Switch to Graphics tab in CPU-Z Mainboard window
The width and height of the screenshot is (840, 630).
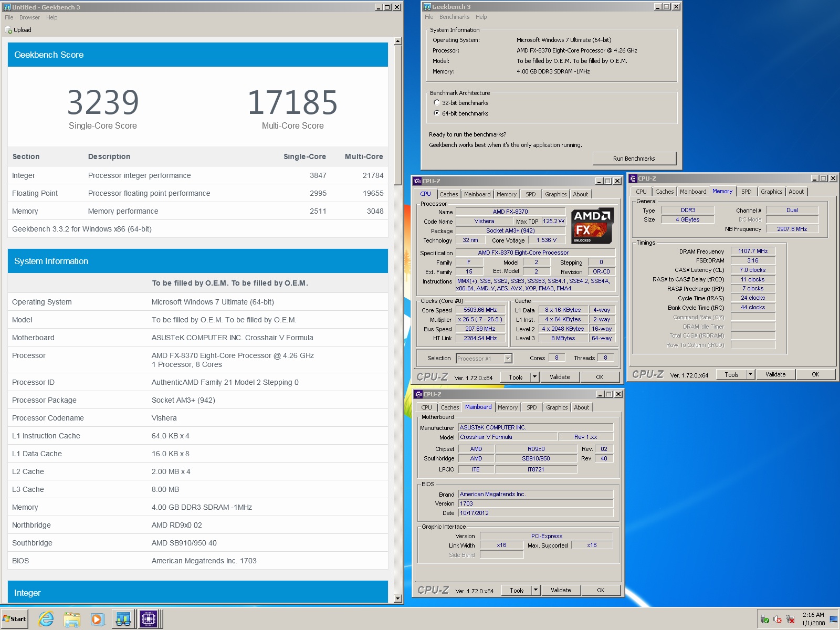pyautogui.click(x=557, y=407)
